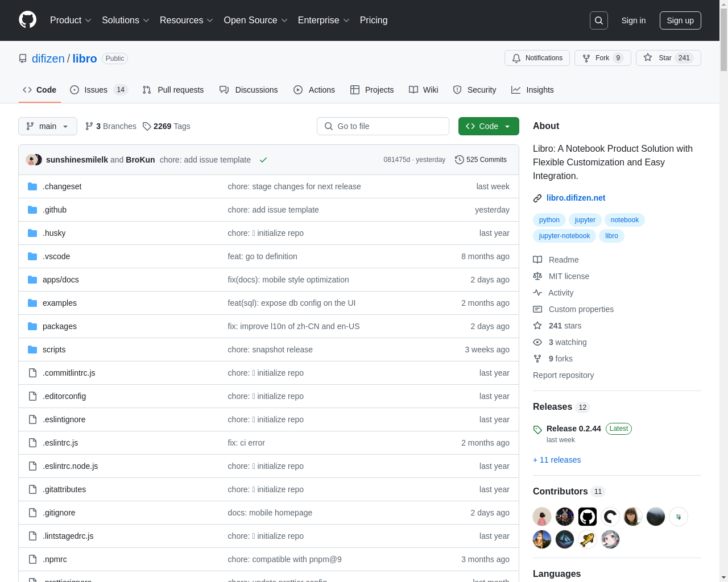Click the .editorconfig file icon
The width and height of the screenshot is (728, 582).
point(32,396)
